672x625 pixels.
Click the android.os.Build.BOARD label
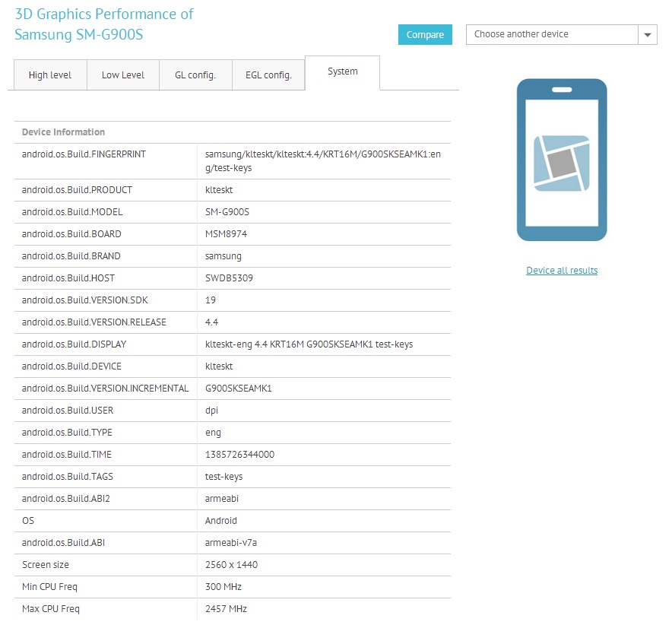[x=71, y=234]
